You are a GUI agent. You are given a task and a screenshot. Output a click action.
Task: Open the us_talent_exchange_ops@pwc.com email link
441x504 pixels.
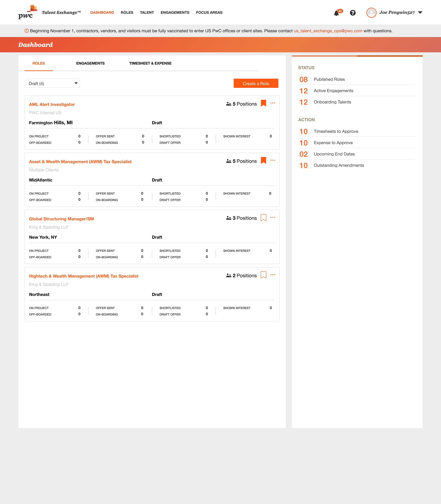coord(328,31)
